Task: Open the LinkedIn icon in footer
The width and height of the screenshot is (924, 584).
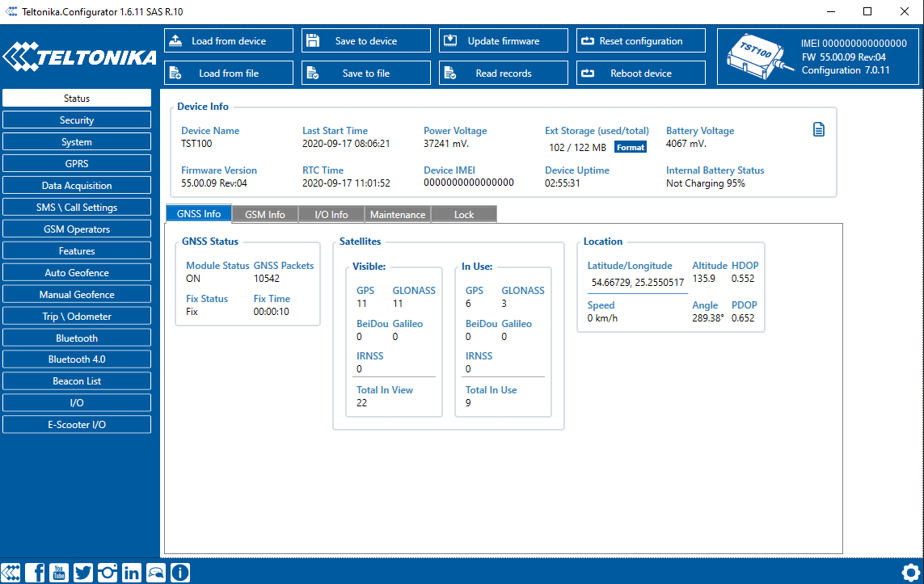Action: [x=131, y=573]
